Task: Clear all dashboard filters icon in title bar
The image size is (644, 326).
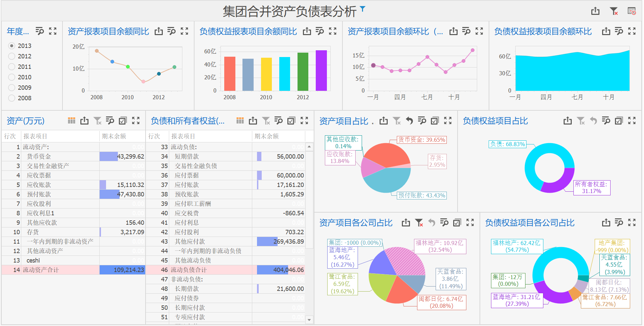Action: click(x=614, y=11)
